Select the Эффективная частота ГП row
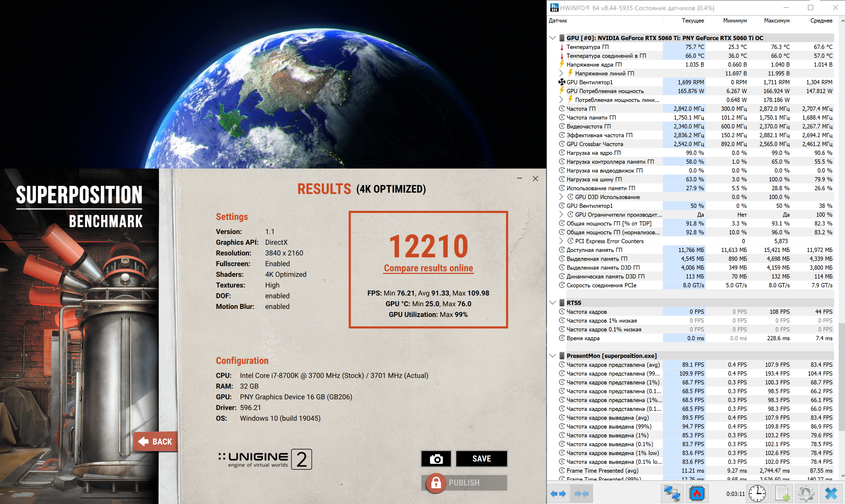The image size is (845, 504). (696, 135)
